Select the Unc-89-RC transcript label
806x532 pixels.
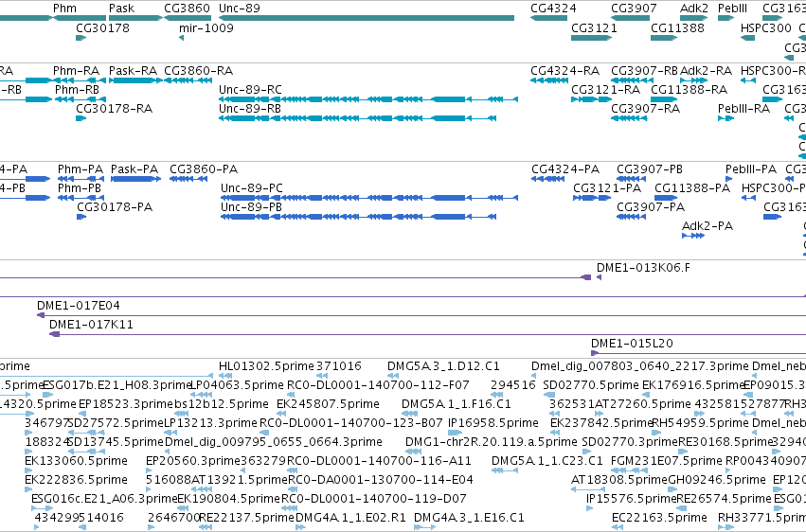pyautogui.click(x=250, y=89)
